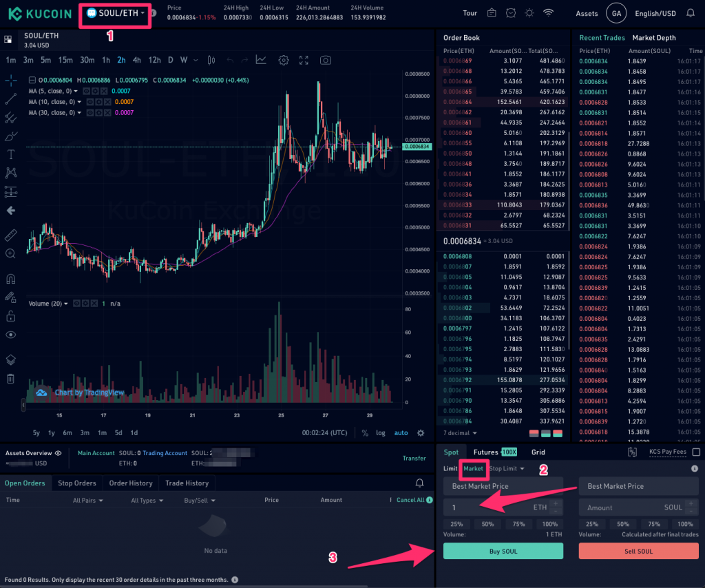Open the All Pairs filter dropdown
The width and height of the screenshot is (705, 588).
[87, 501]
